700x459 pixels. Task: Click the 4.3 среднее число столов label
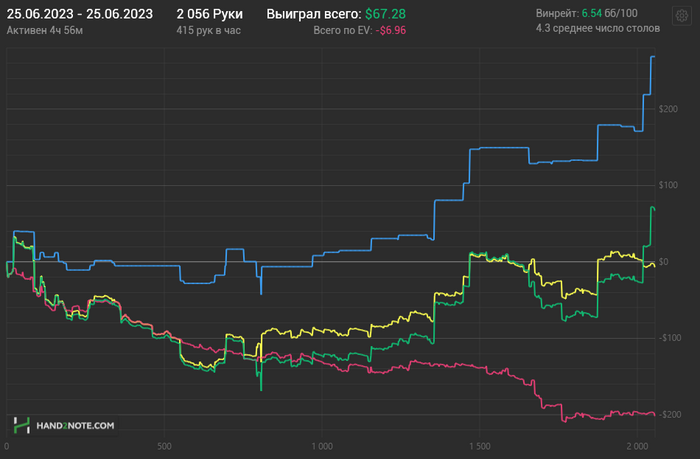pyautogui.click(x=598, y=30)
